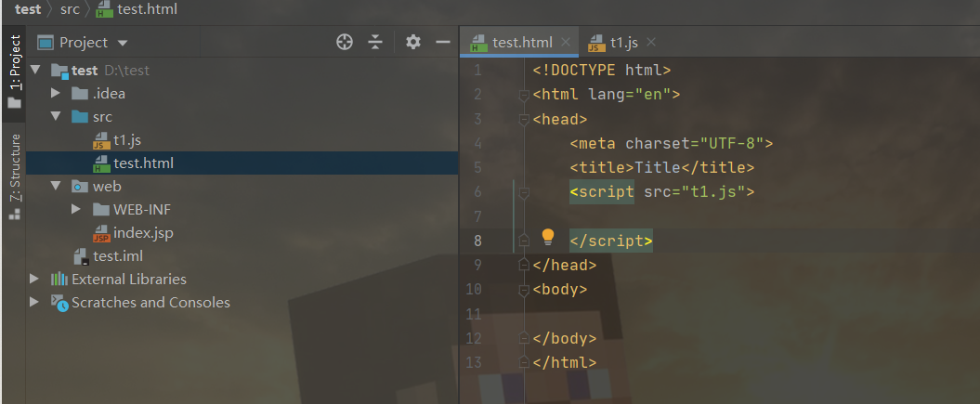Image resolution: width=980 pixels, height=404 pixels.
Task: Click the opening <script tag on line 6
Action: tap(602, 191)
